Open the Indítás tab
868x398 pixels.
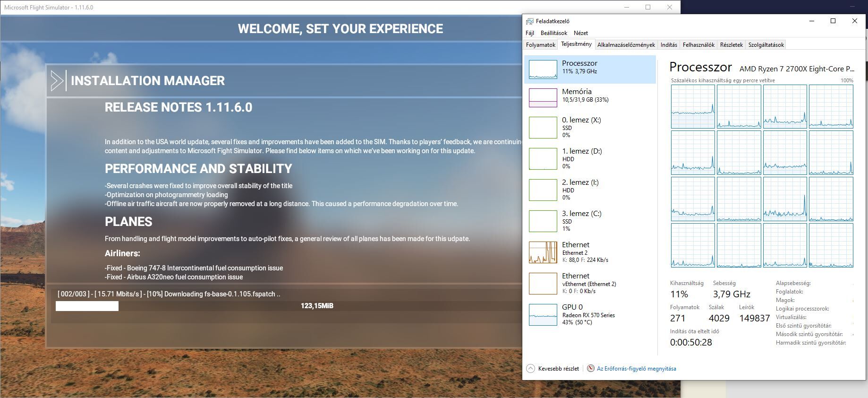pos(669,45)
